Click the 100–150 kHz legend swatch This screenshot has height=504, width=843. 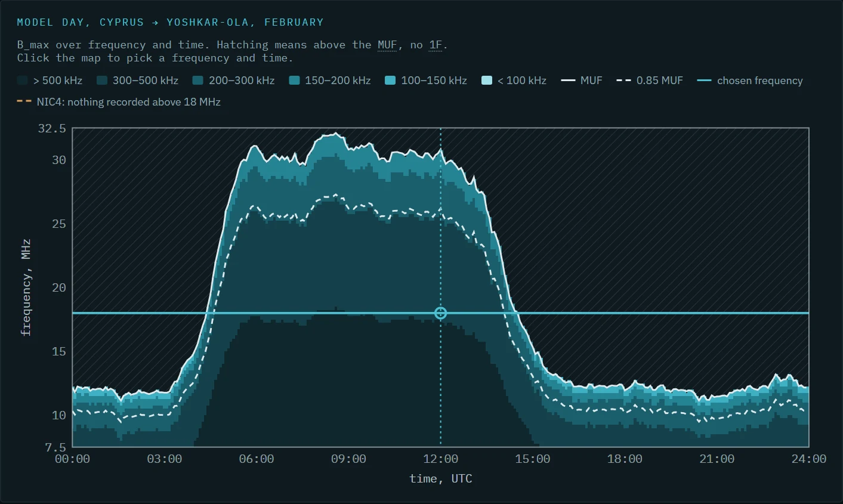pyautogui.click(x=390, y=81)
